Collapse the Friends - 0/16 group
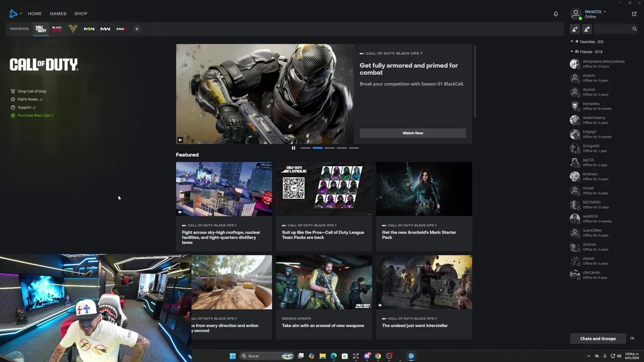The image size is (644, 362). tap(587, 52)
